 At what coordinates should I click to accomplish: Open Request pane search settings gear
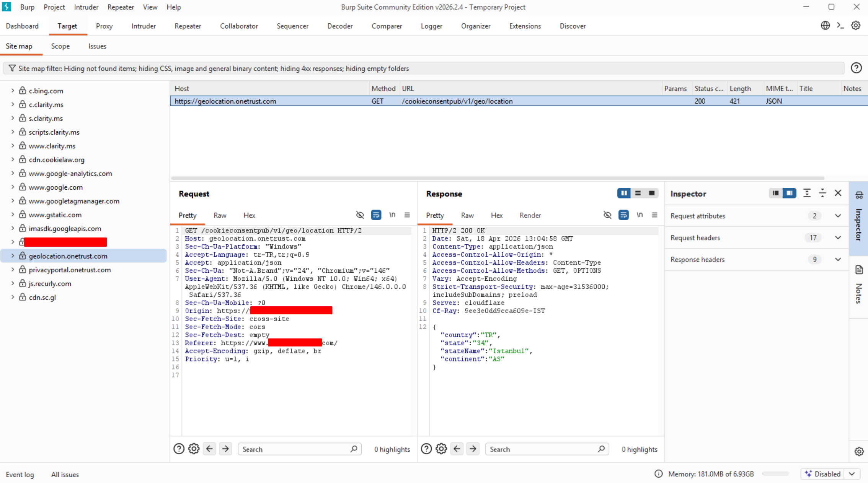tap(194, 449)
